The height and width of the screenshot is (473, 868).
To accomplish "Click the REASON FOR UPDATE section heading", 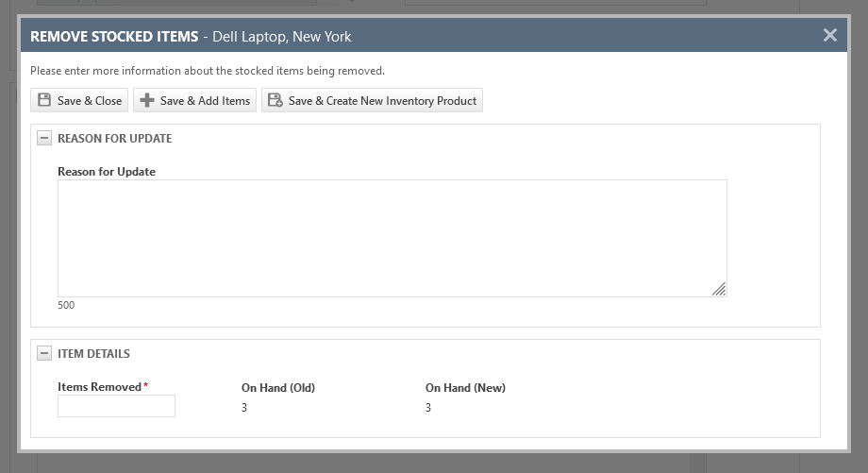I will (114, 139).
